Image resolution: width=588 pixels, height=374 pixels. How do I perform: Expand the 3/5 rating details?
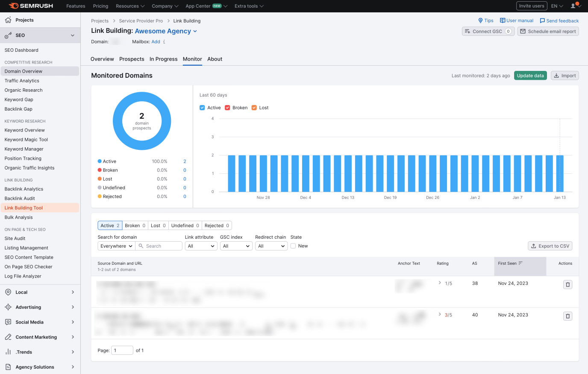tap(440, 315)
